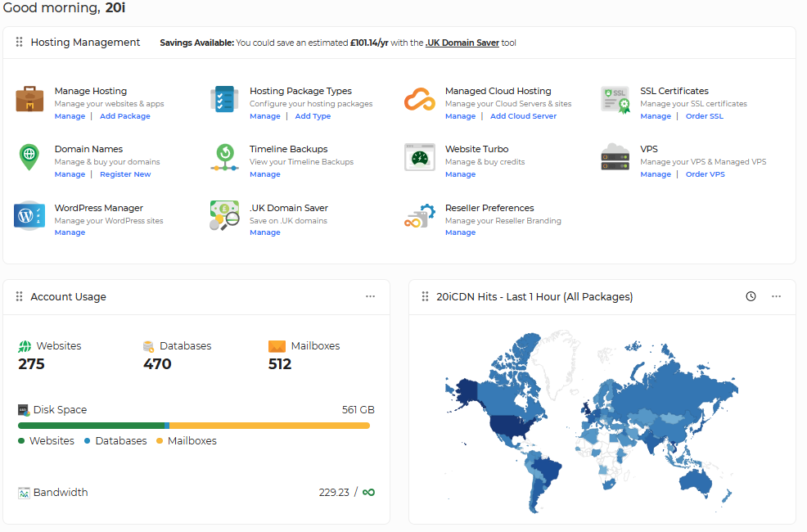Viewport: 807px width, 532px height.
Task: Open the .UK Domain Saver savings link
Action: (x=462, y=43)
